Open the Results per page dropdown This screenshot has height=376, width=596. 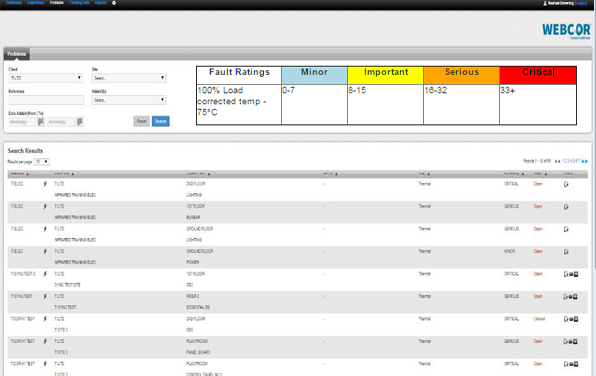(x=41, y=162)
